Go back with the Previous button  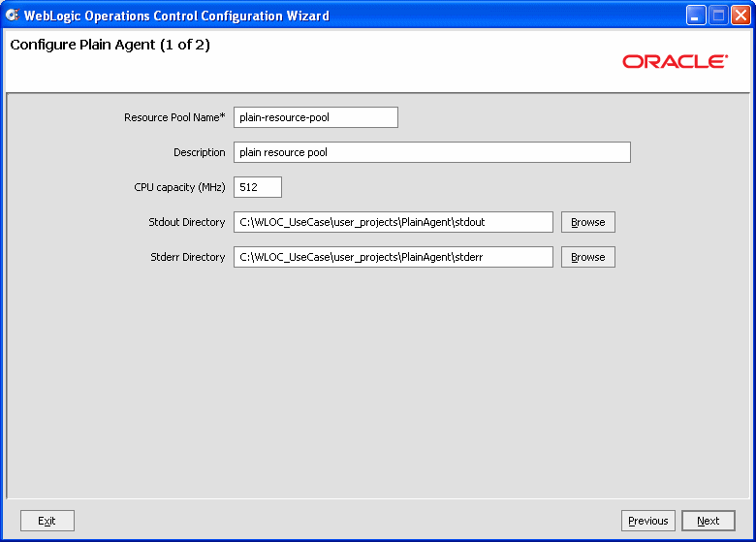pyautogui.click(x=648, y=521)
